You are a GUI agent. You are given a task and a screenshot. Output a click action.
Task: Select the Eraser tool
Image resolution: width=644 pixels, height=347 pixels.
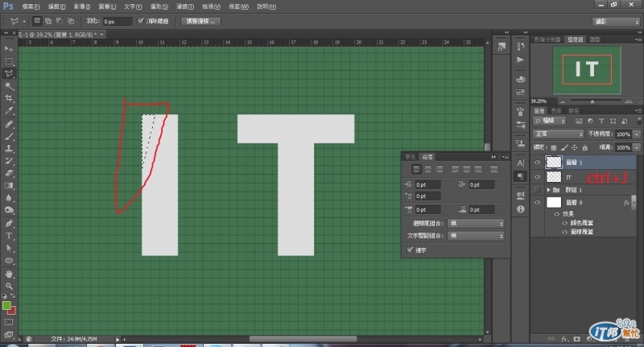click(9, 173)
